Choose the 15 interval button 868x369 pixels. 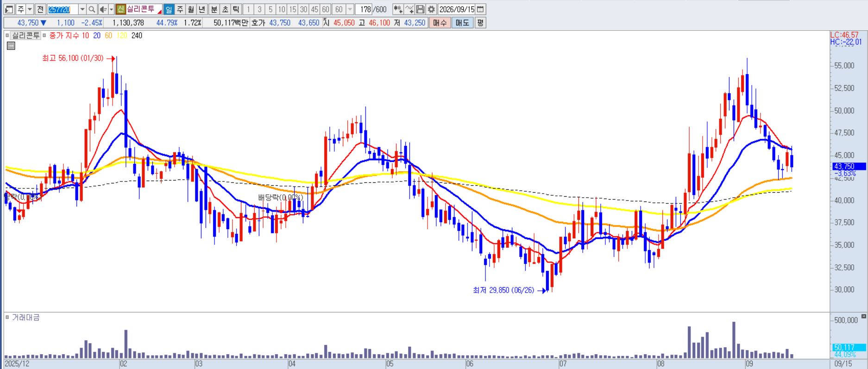293,9
